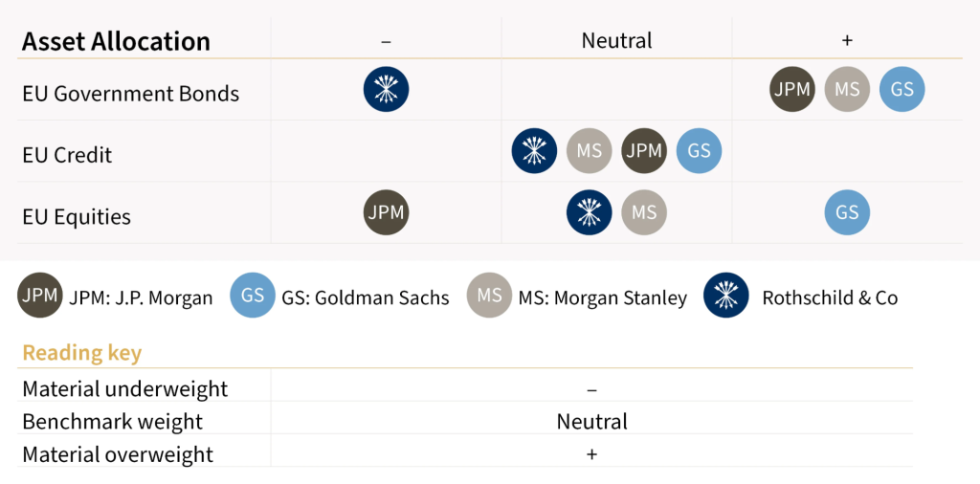
Task: Click Rothschild icon in EU Credit row
Action: (534, 151)
